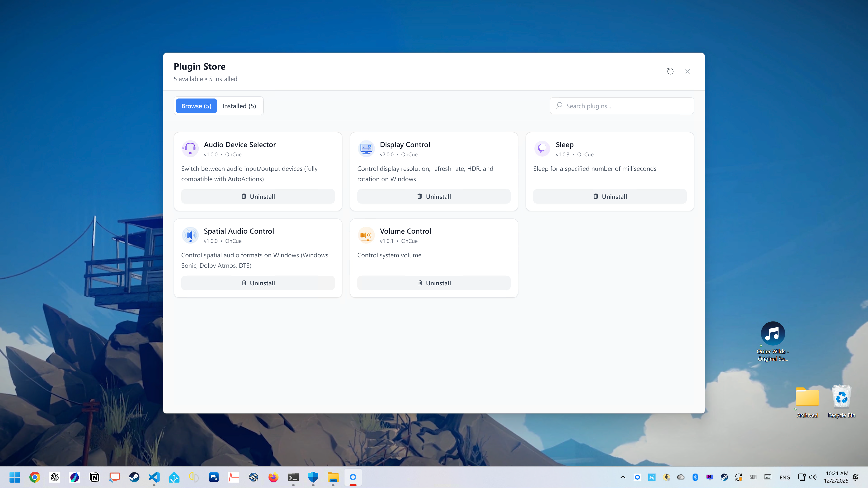
Task: Uninstall the Sleep plugin
Action: 610,196
